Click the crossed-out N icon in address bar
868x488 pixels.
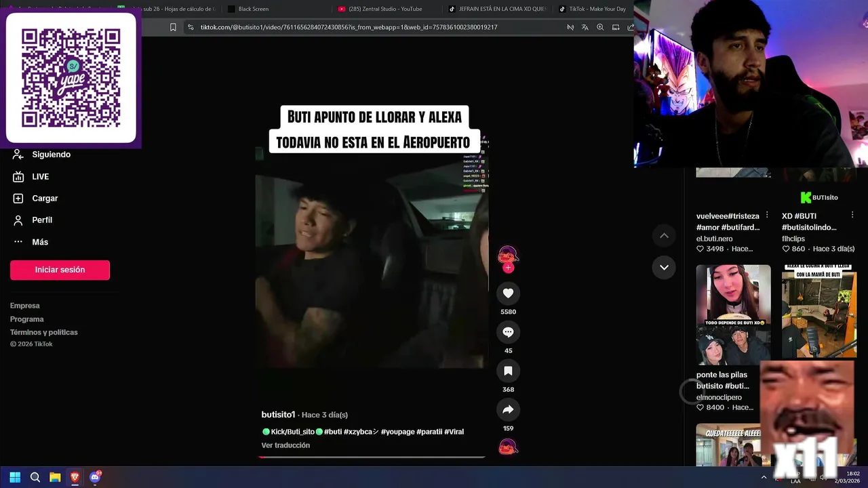click(570, 27)
